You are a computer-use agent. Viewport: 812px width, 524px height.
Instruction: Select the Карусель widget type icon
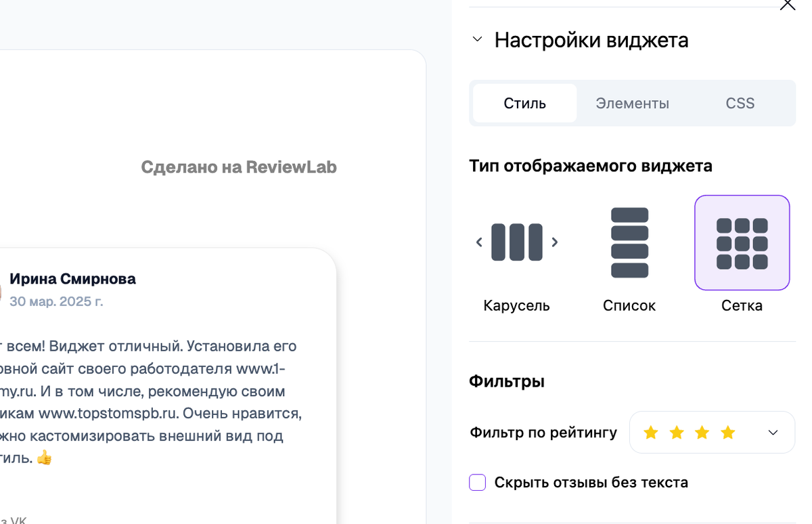coord(516,242)
